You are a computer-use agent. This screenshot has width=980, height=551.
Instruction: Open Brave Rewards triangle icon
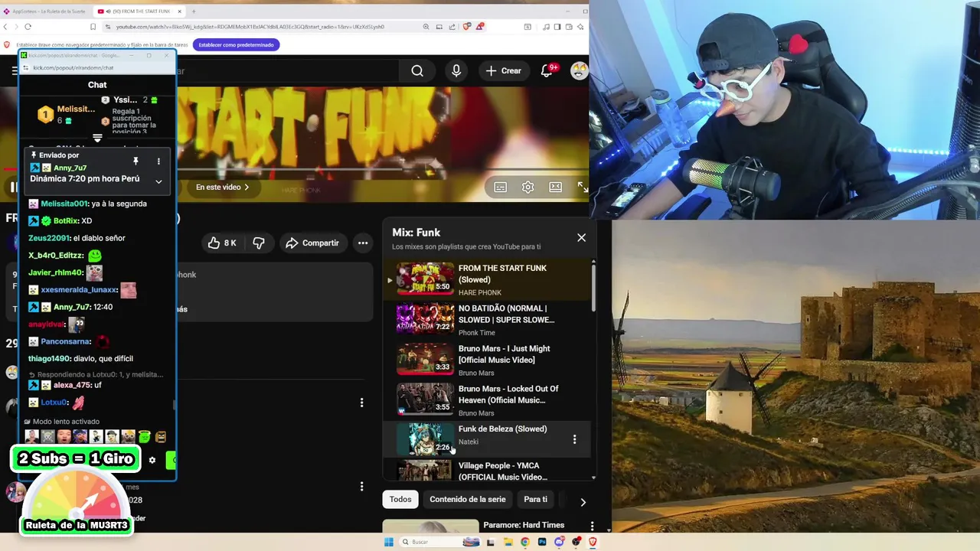point(480,27)
